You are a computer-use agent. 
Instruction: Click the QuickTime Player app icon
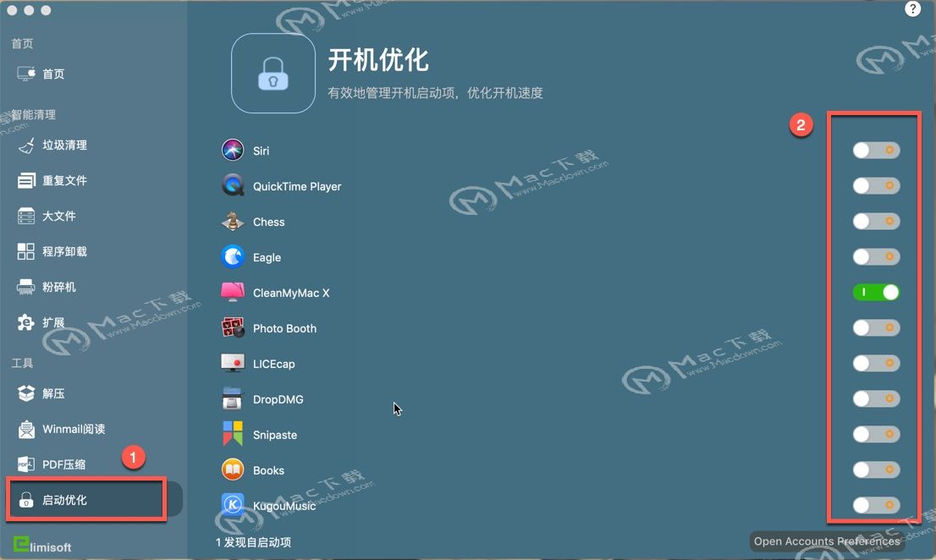(233, 186)
